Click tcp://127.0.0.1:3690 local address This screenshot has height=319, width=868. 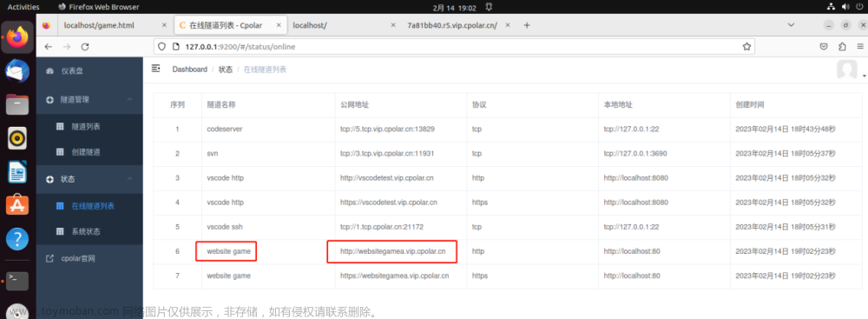pyautogui.click(x=635, y=153)
